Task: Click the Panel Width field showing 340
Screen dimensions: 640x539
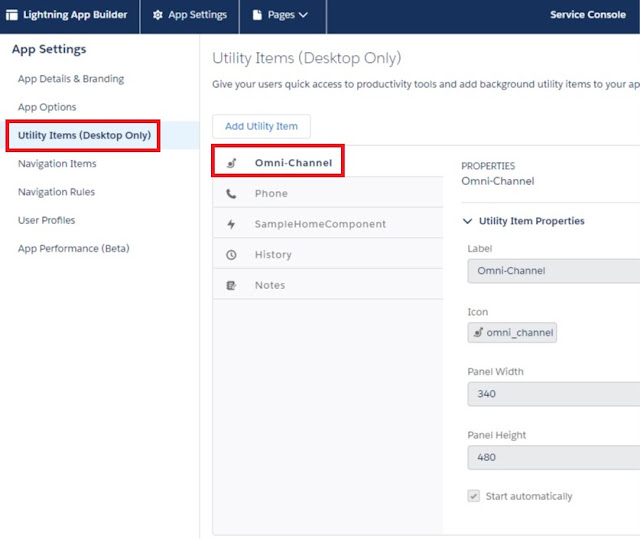Action: pos(553,394)
